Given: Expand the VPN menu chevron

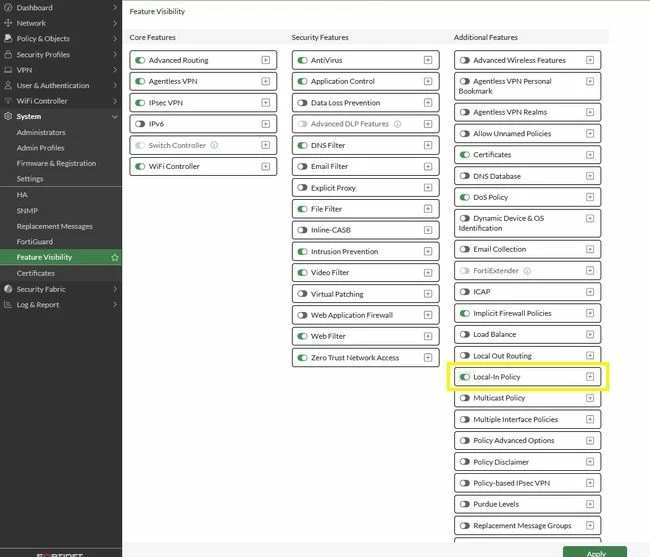Looking at the screenshot, I should 115,70.
